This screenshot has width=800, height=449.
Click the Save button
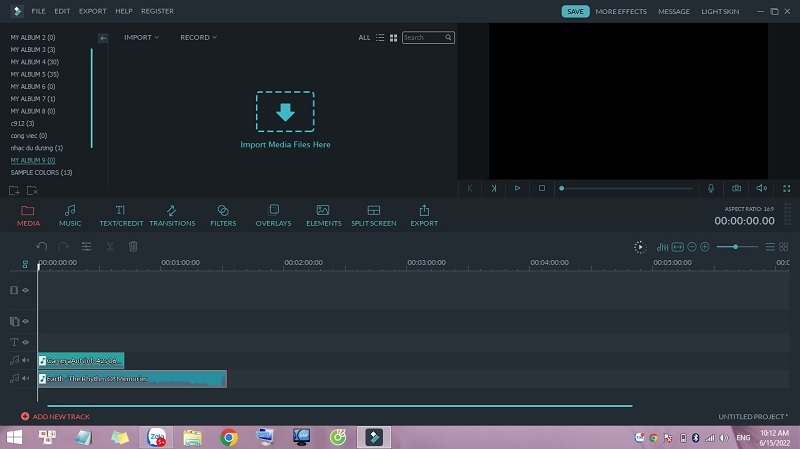(576, 11)
